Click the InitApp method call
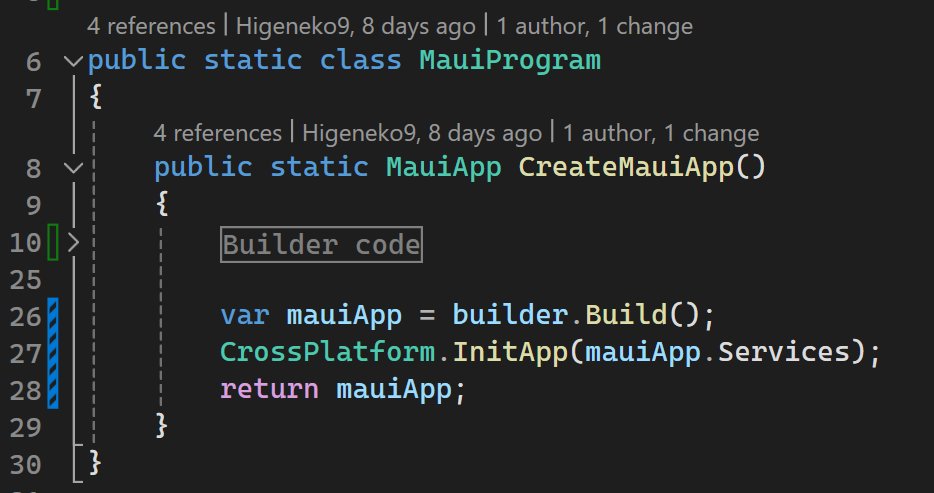The width and height of the screenshot is (934, 493). (x=510, y=352)
